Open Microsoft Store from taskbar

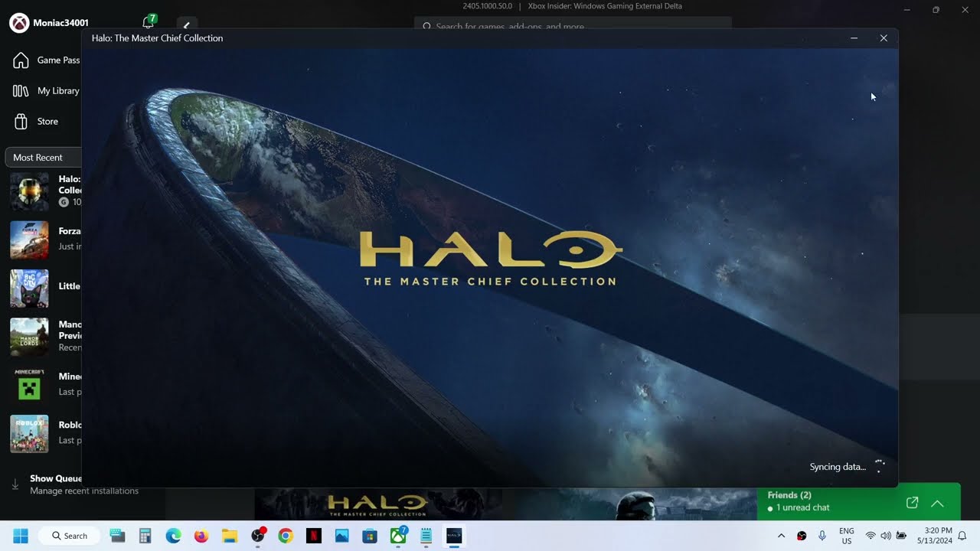click(x=370, y=536)
